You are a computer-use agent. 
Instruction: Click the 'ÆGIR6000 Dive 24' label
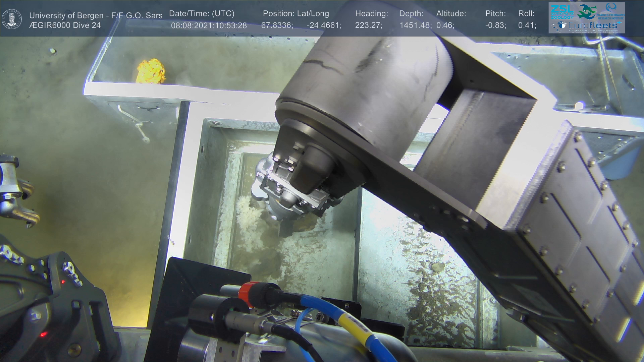(x=65, y=25)
